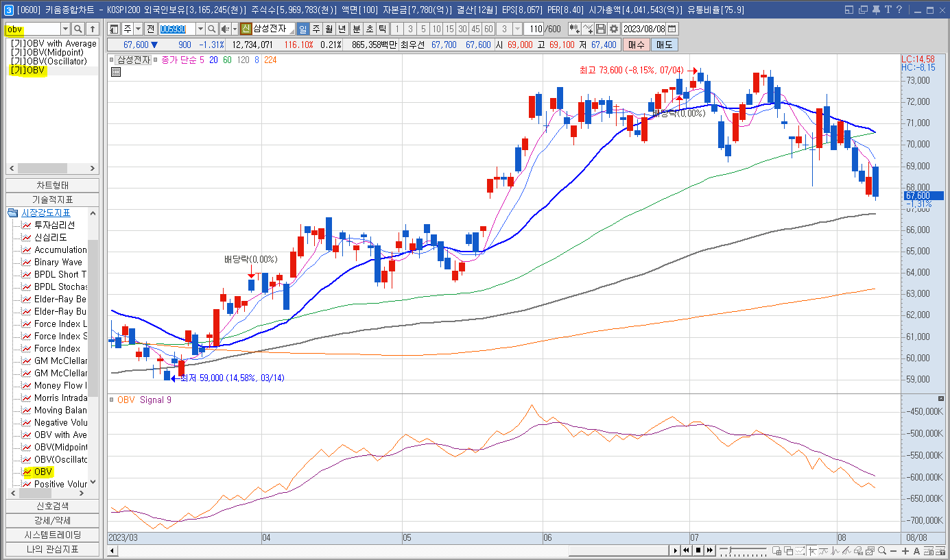The width and height of the screenshot is (950, 560).
Task: Switch chart to 월 (monthly) period
Action: 329,29
